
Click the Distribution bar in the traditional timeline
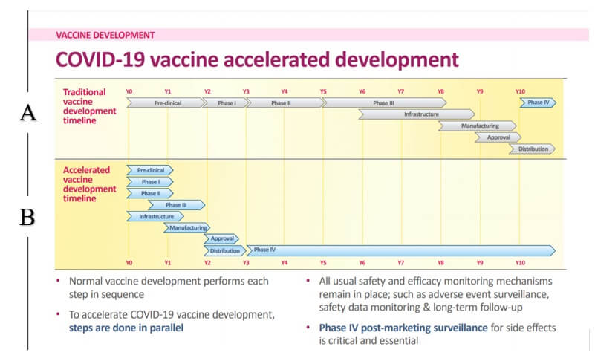(533, 149)
